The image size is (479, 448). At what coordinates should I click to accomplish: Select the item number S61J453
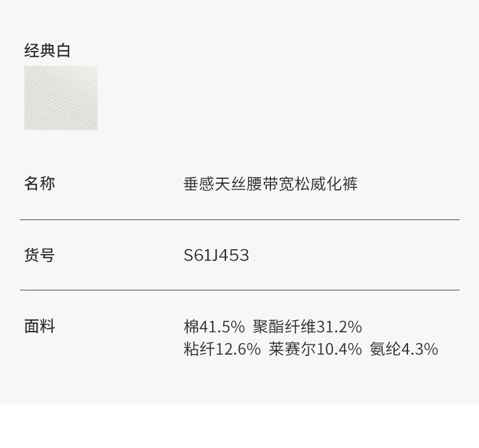(216, 255)
